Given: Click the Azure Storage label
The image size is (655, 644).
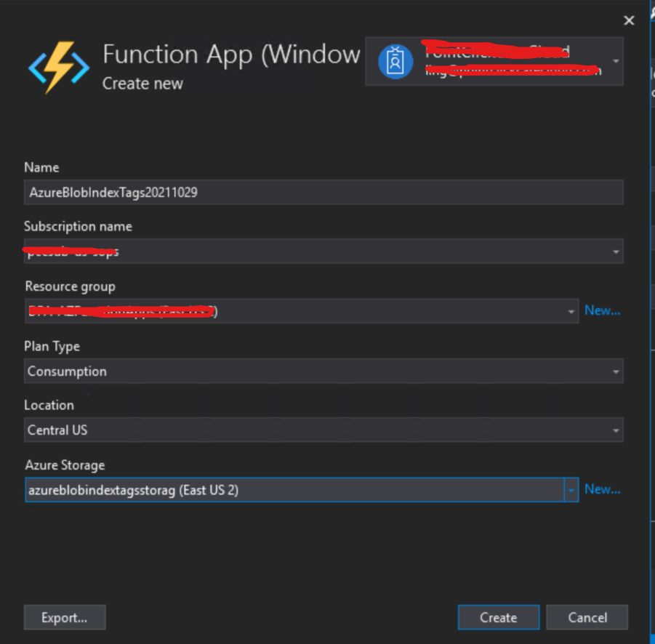Looking at the screenshot, I should coord(65,465).
